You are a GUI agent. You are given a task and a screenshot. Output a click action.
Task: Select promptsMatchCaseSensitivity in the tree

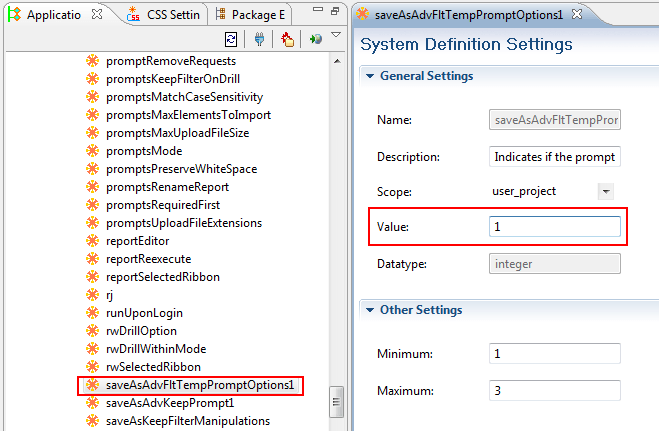pos(184,97)
